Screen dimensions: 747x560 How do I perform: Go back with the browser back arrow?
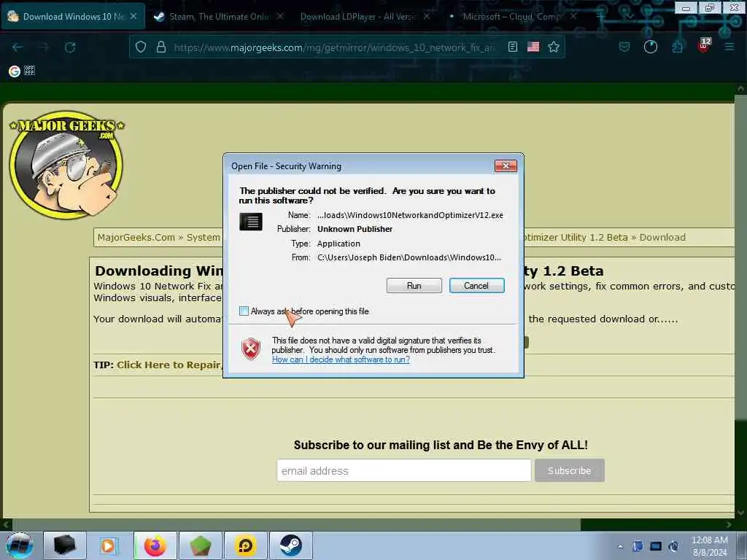[x=18, y=47]
